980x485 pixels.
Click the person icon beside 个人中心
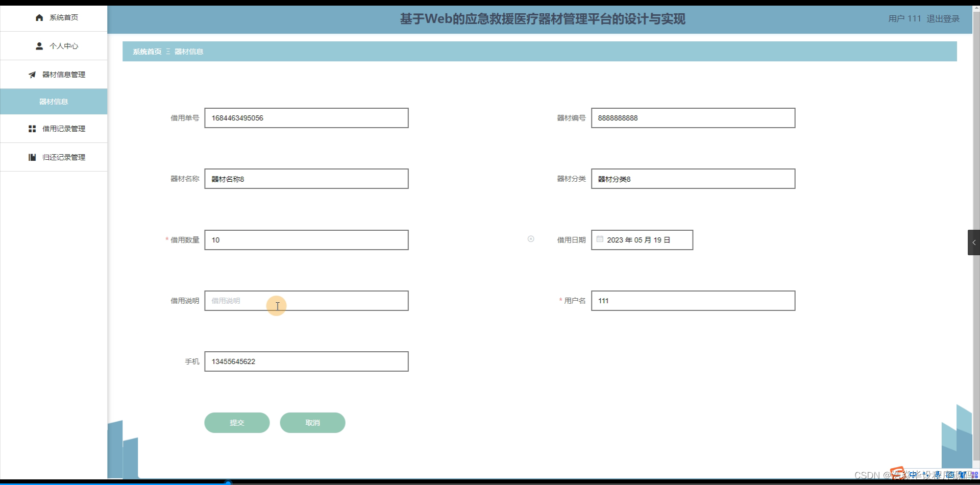[x=39, y=45]
